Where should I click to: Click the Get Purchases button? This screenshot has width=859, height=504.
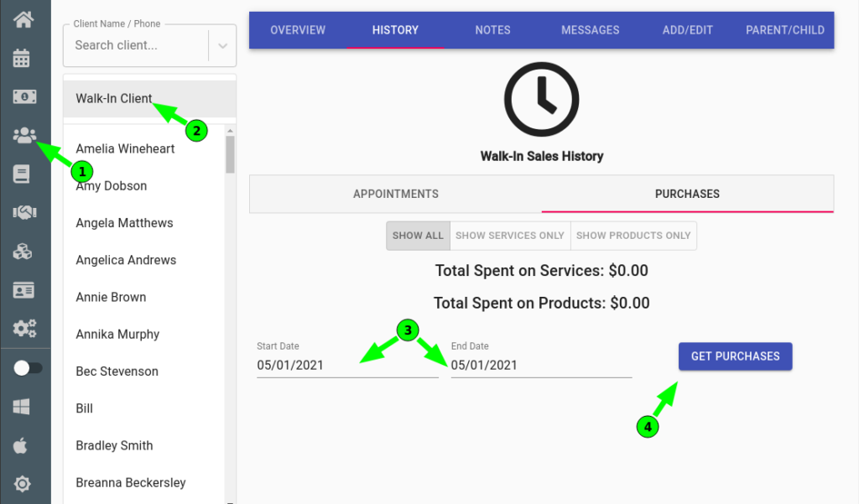pyautogui.click(x=735, y=356)
